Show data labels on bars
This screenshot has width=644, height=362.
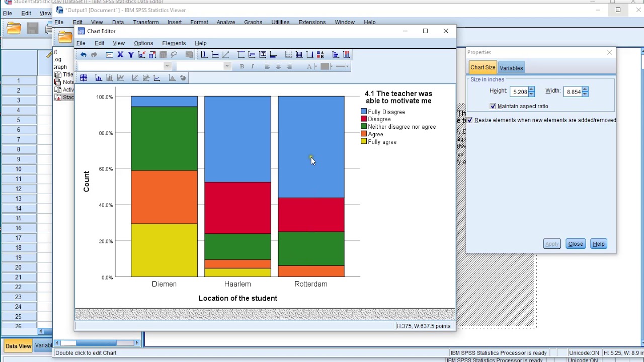(x=99, y=78)
